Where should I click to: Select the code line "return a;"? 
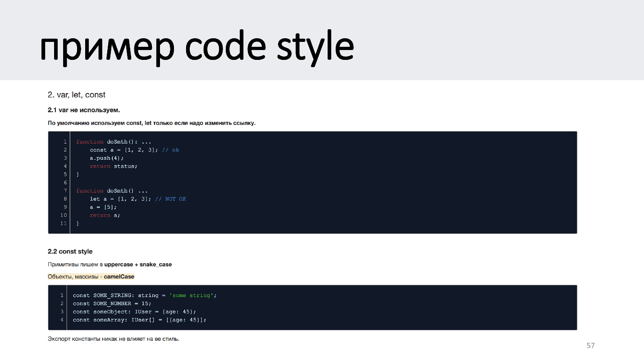click(x=105, y=215)
